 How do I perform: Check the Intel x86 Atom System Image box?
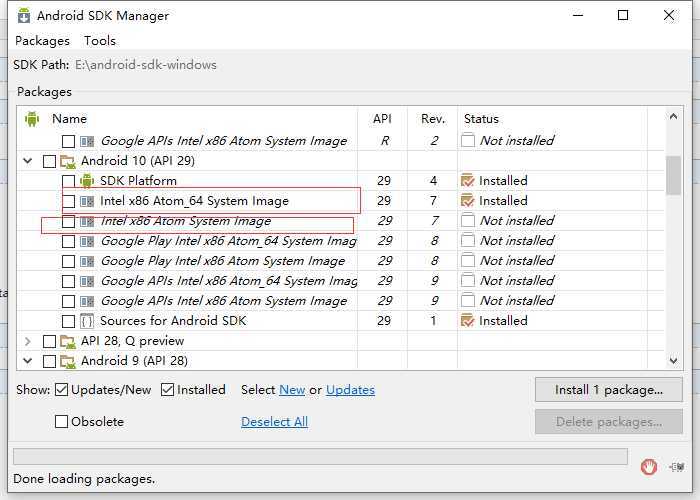(x=68, y=221)
